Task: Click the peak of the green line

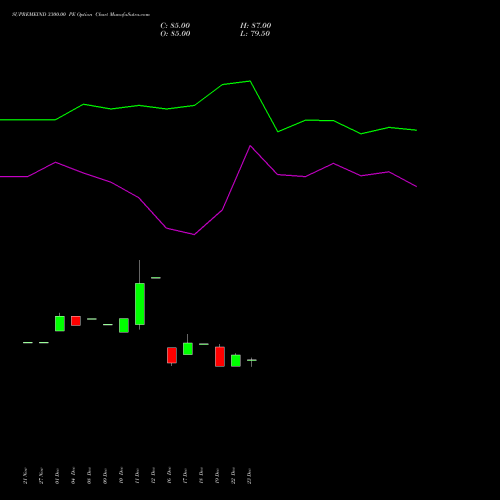Action: click(250, 81)
